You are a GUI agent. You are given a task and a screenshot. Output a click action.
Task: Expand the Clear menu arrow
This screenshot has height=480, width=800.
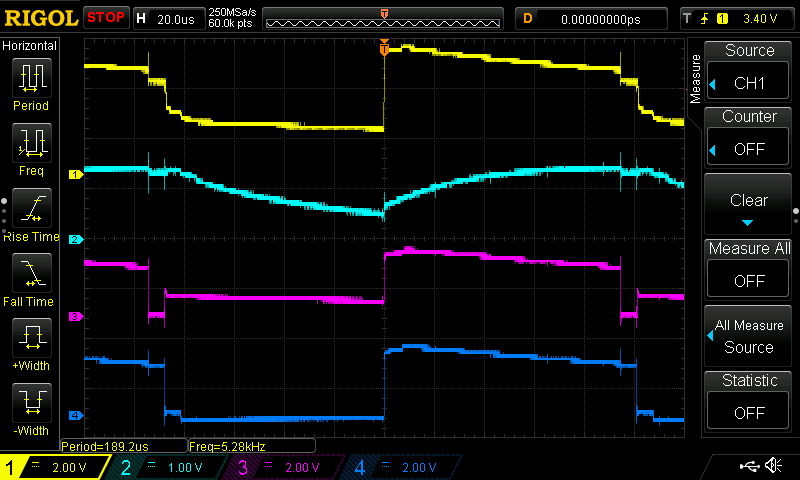(x=747, y=223)
